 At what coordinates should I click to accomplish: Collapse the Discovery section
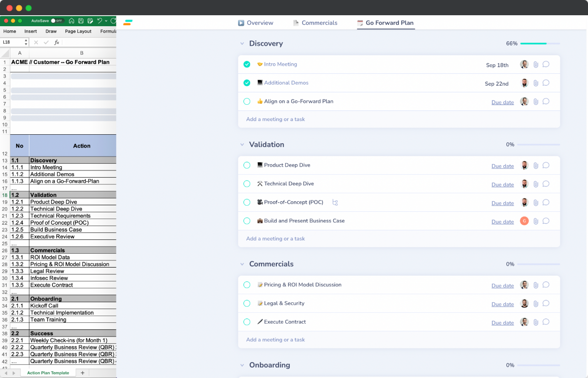242,43
